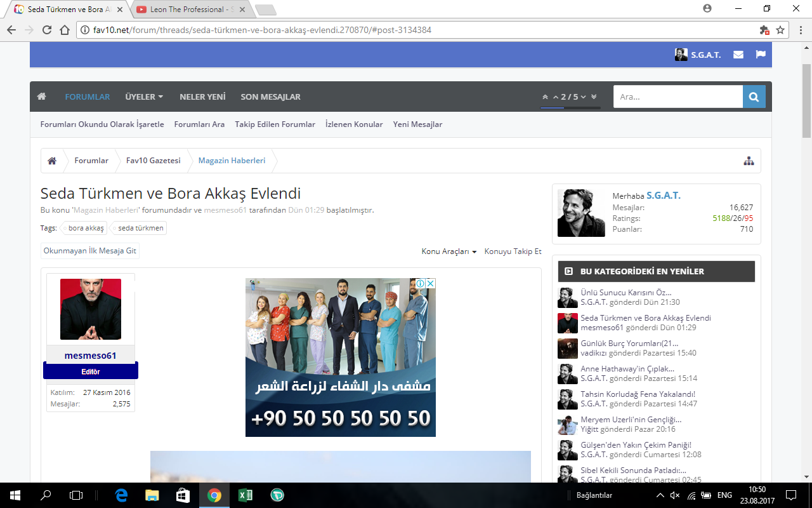Toggle the volume mute icon in system tray

click(x=675, y=495)
